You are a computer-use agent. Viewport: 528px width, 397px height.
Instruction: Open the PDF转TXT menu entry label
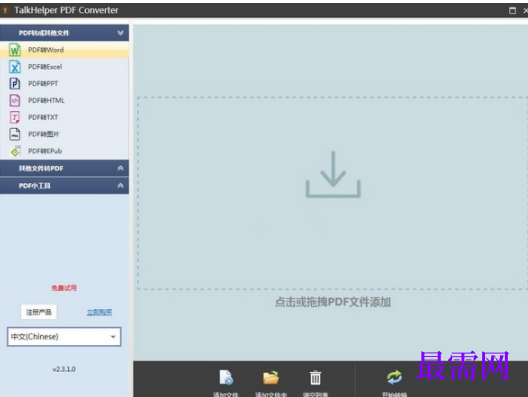click(43, 117)
